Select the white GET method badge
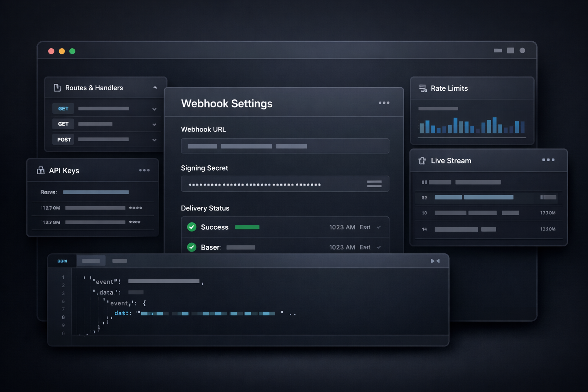 tap(63, 124)
